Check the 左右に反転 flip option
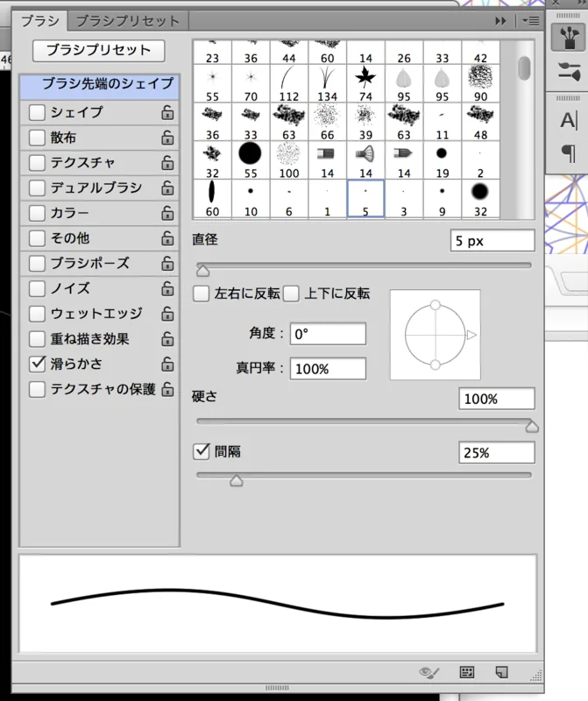The height and width of the screenshot is (701, 588). tap(201, 294)
